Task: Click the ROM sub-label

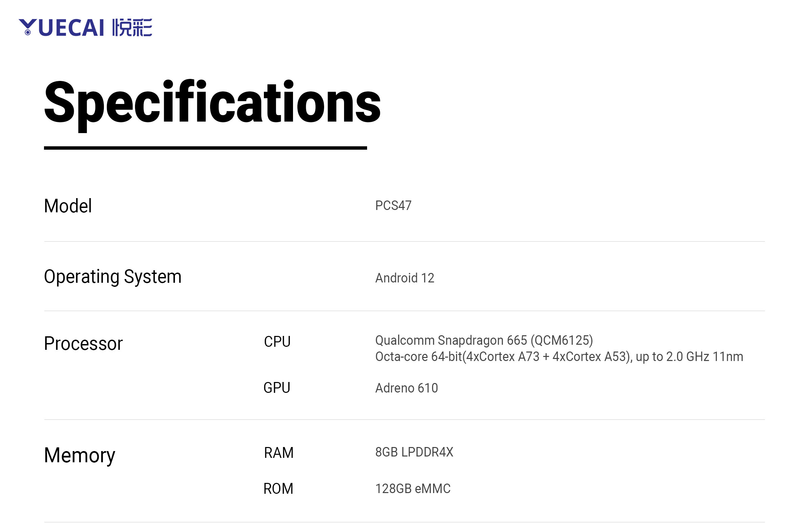Action: pyautogui.click(x=278, y=489)
